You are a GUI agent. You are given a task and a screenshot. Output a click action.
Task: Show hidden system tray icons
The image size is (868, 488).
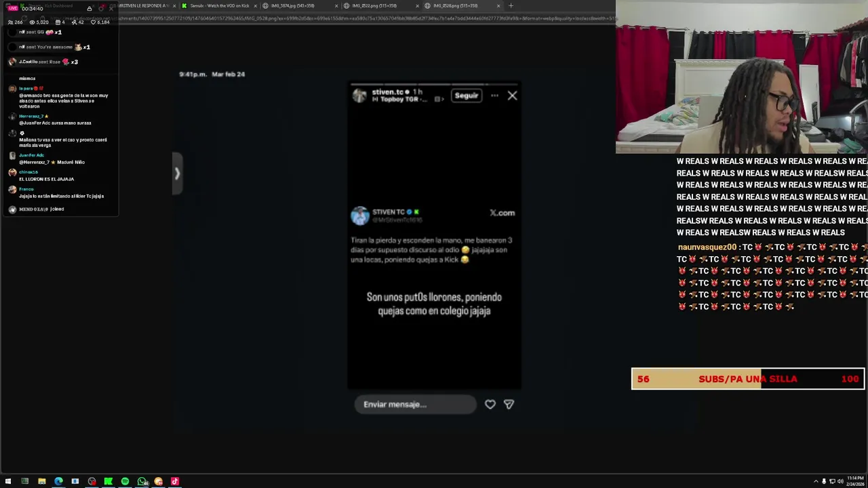click(816, 481)
